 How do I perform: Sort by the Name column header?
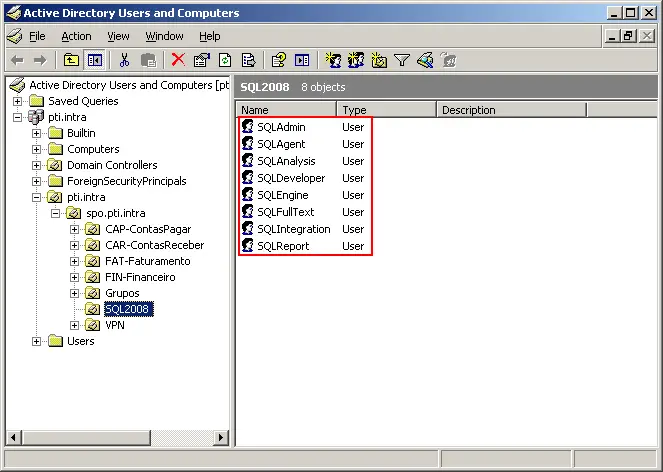(286, 110)
